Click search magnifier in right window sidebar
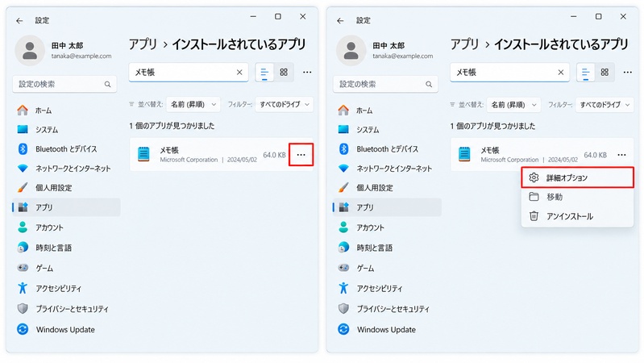Viewport: 644px width, 363px height. tap(429, 84)
